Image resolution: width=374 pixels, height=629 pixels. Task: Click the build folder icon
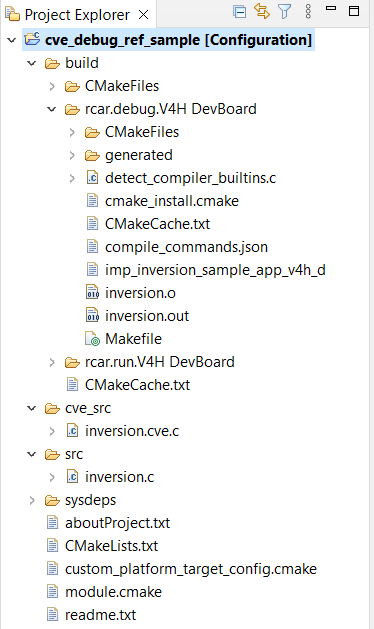pyautogui.click(x=52, y=63)
